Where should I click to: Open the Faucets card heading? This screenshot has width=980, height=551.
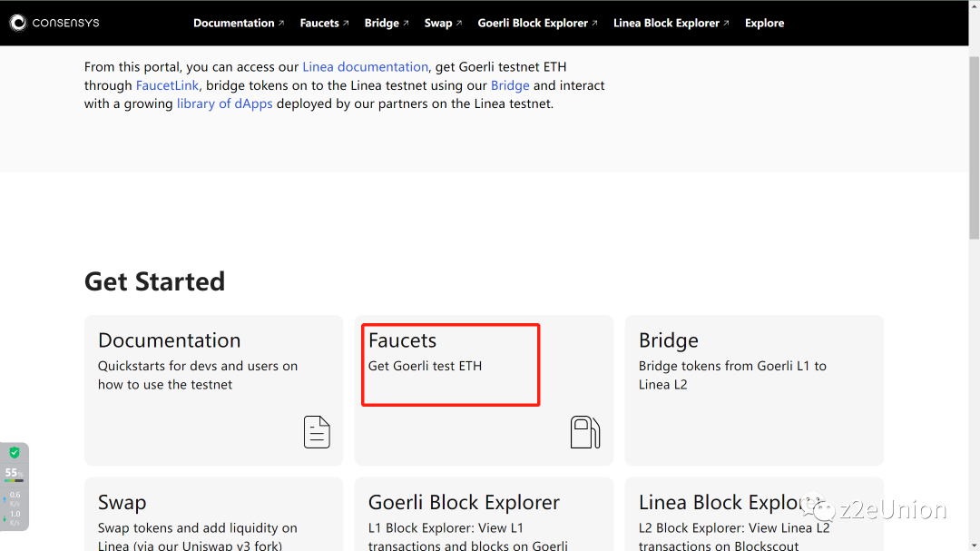[x=402, y=340]
